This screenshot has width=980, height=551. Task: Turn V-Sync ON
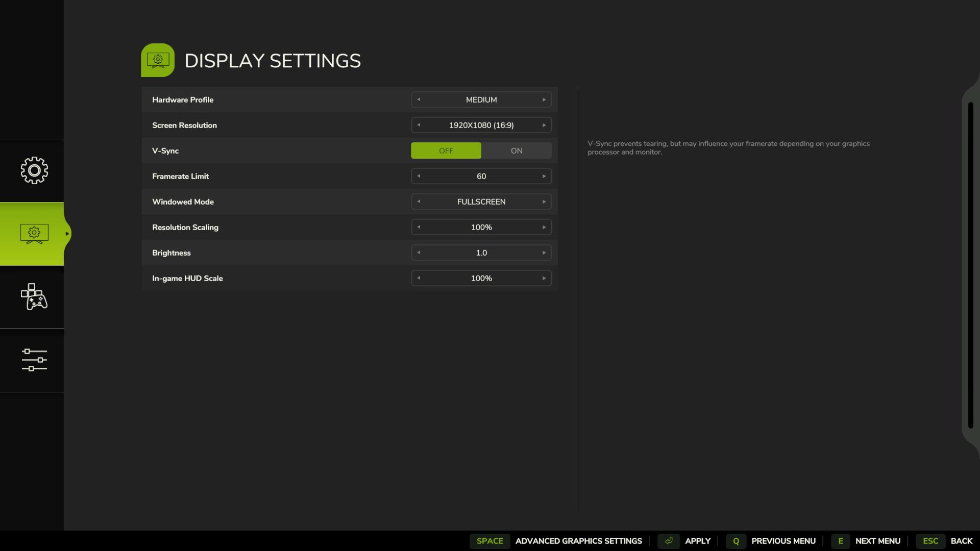(x=516, y=151)
